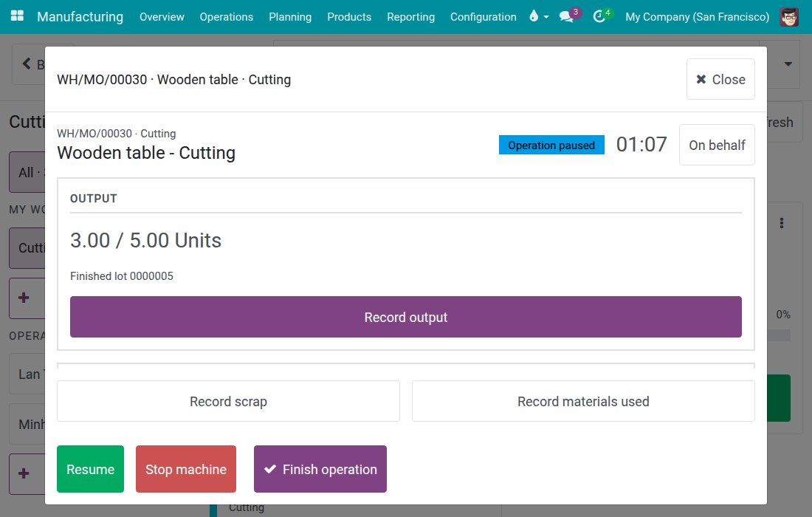The height and width of the screenshot is (517, 812).
Task: Click the water drop debug icon
Action: [x=534, y=16]
